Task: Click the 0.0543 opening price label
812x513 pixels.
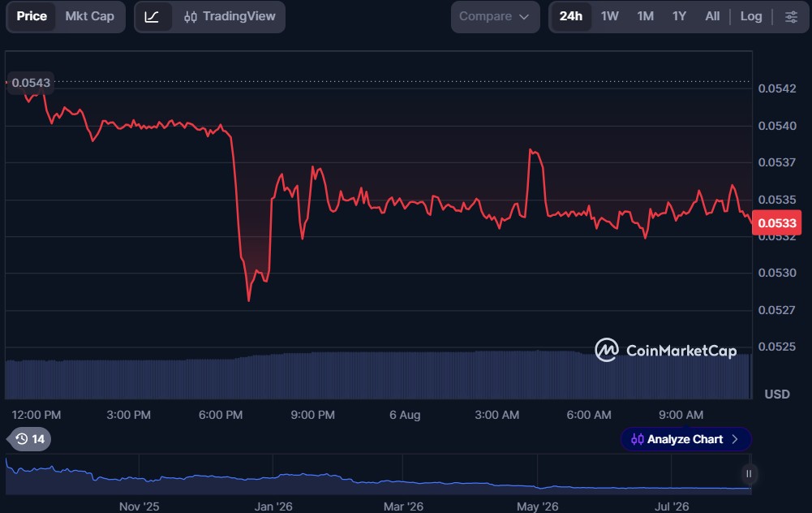Action: pos(31,83)
